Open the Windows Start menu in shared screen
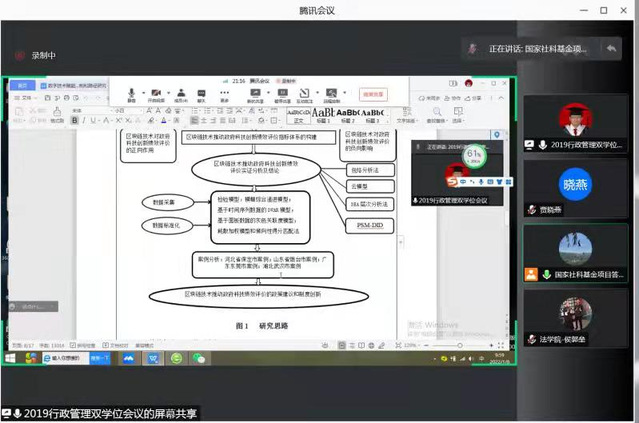 [x=11, y=357]
